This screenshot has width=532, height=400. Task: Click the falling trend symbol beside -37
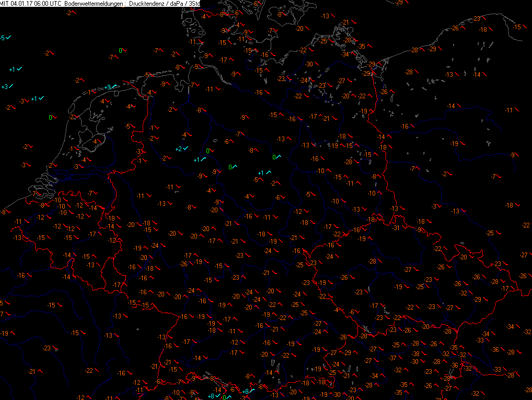(x=399, y=358)
